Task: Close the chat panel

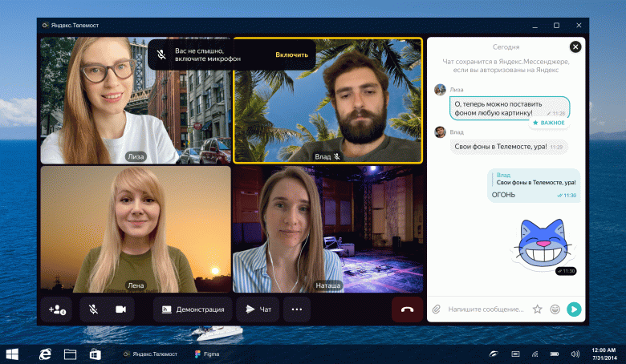Action: (575, 47)
